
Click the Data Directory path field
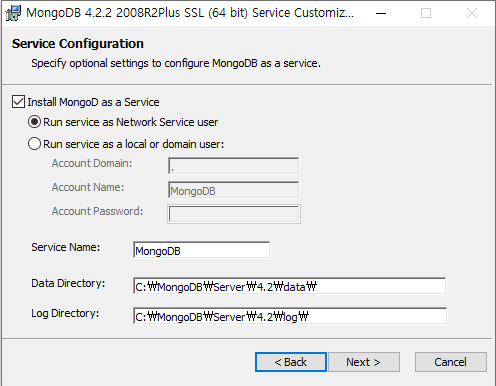click(x=290, y=286)
